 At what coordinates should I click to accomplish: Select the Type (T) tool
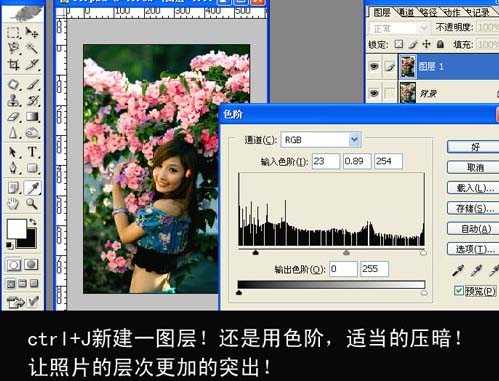pos(32,152)
